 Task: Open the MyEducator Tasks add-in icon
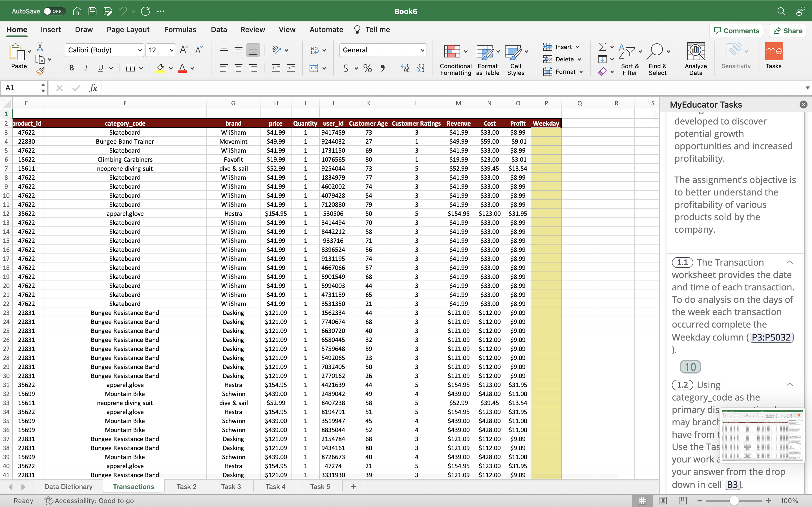[x=773, y=56]
